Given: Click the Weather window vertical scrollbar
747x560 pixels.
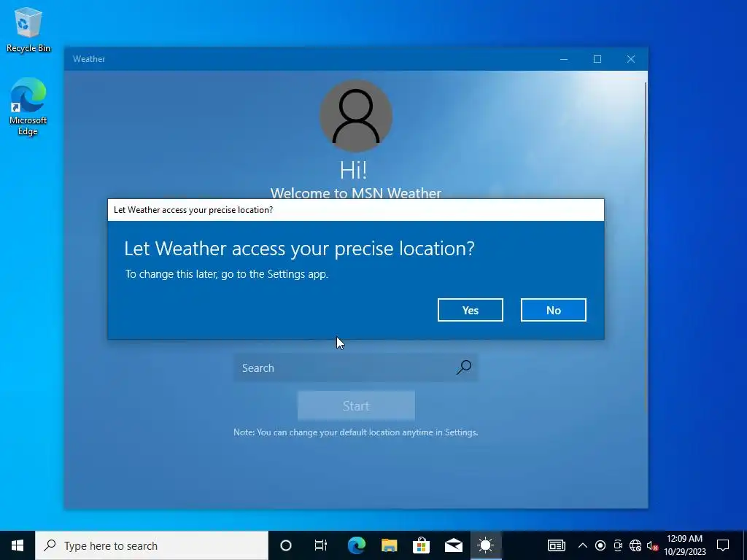Looking at the screenshot, I should click(646, 248).
